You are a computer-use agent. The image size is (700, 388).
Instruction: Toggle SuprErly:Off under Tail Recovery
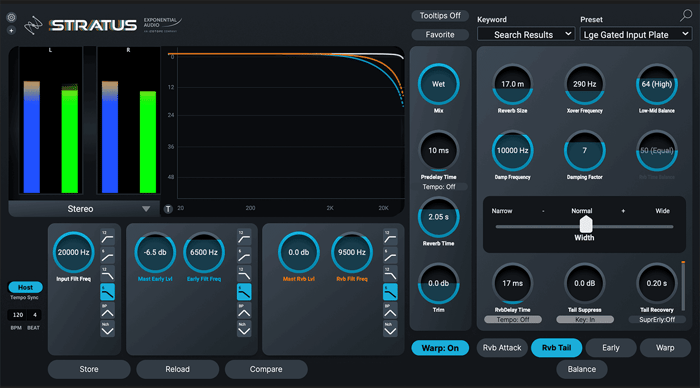coord(657,320)
